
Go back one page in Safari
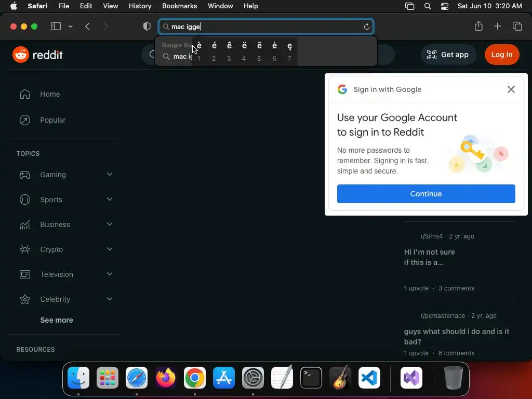pyautogui.click(x=87, y=26)
